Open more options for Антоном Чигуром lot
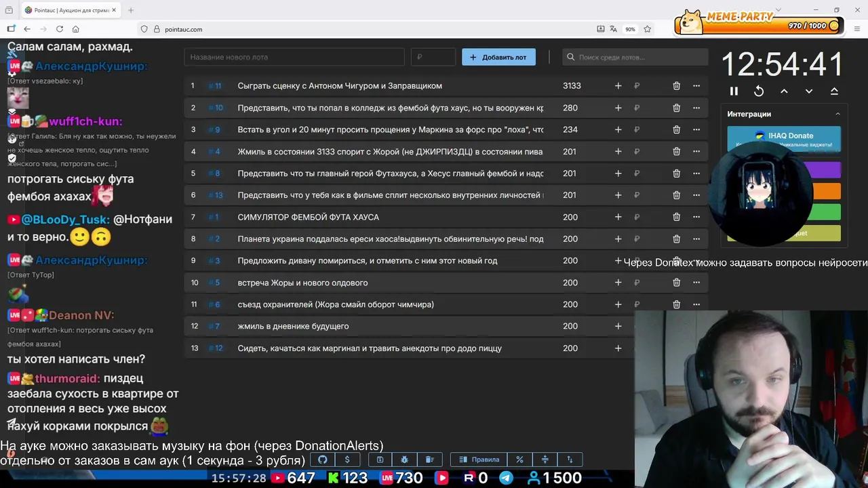 pyautogui.click(x=696, y=86)
